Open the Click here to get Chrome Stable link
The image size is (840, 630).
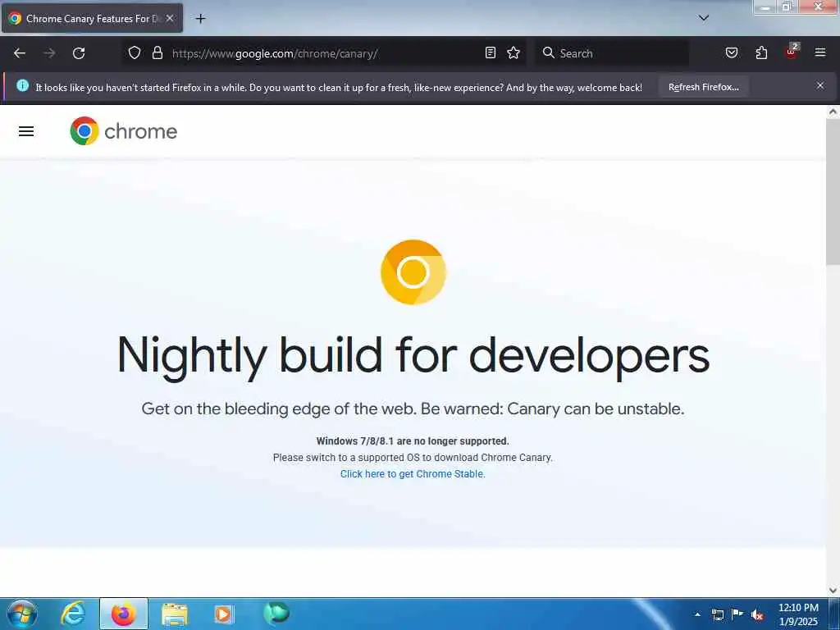pos(413,474)
